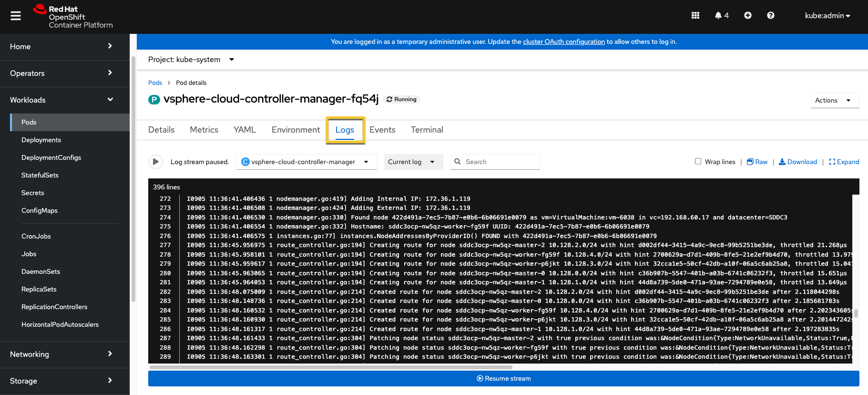Click the 396 lines count label
868x395 pixels.
click(166, 187)
